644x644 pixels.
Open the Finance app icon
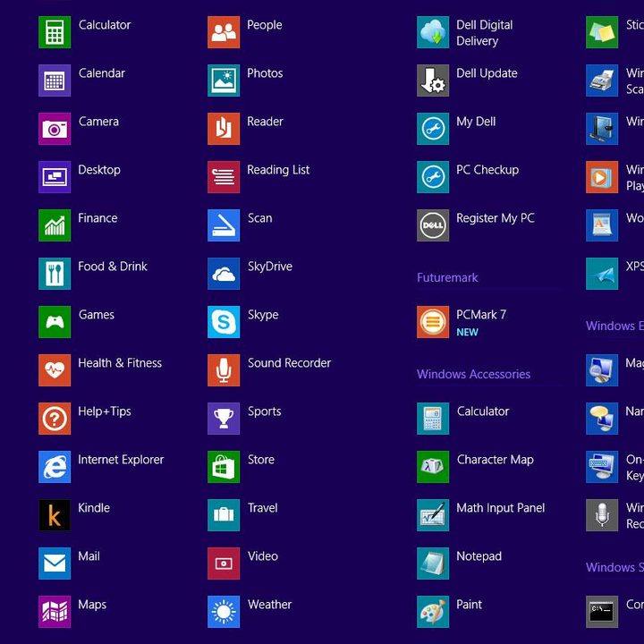[55, 225]
